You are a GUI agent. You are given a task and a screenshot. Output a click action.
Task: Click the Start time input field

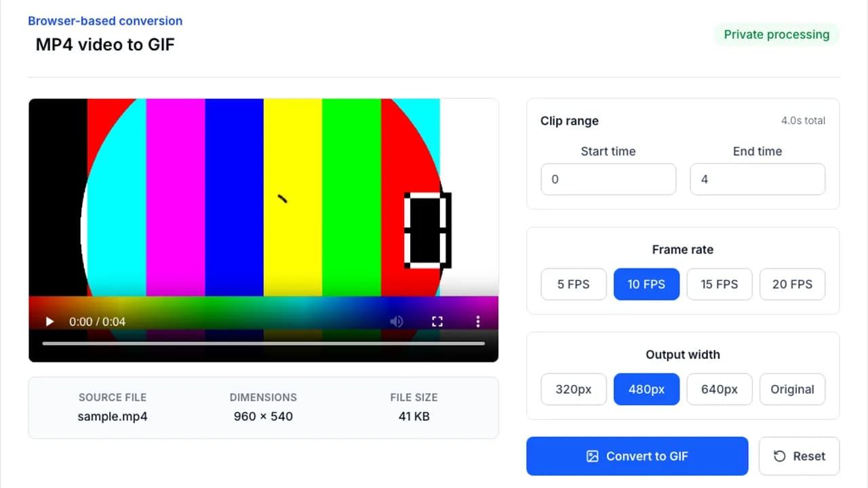tap(608, 180)
